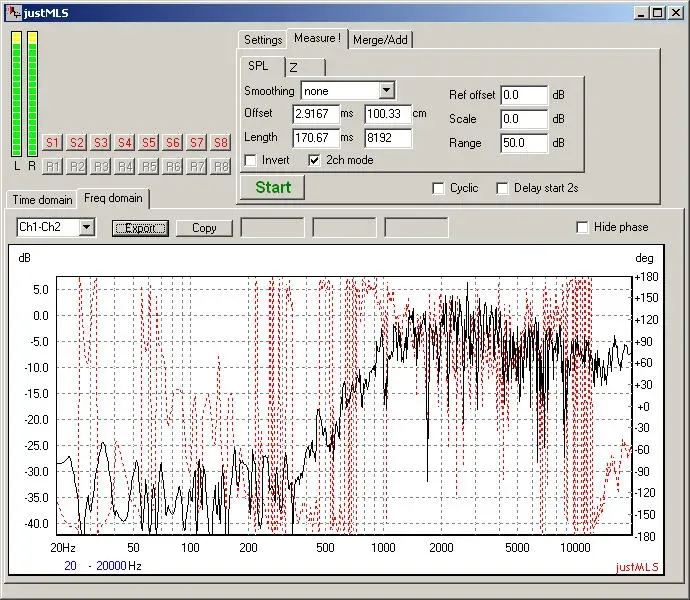Switch to the Measure ! tab
This screenshot has width=690, height=600.
pos(317,38)
